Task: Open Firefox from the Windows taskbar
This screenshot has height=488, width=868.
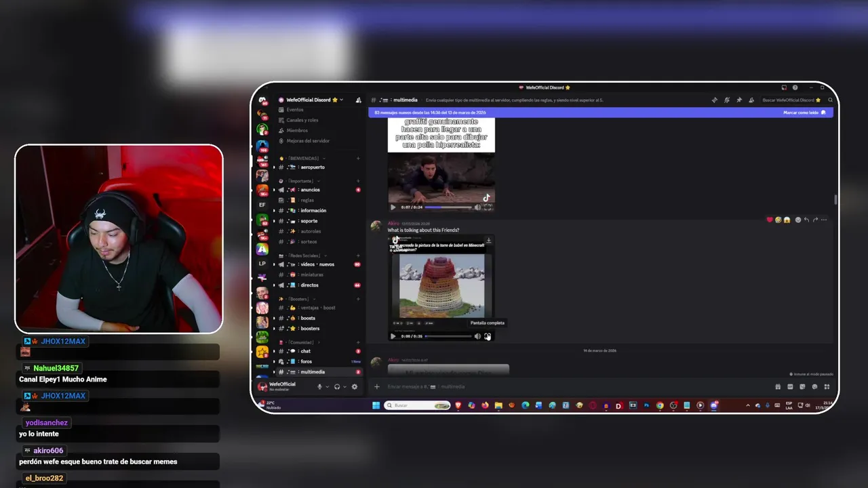Action: pyautogui.click(x=485, y=405)
